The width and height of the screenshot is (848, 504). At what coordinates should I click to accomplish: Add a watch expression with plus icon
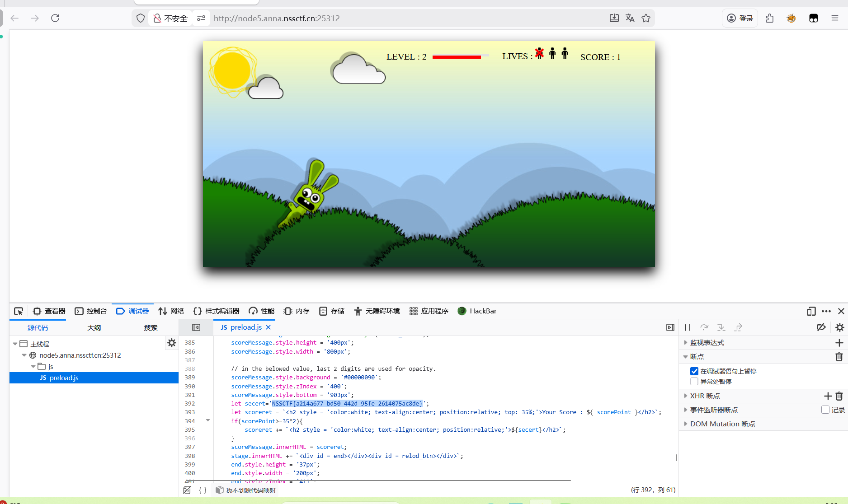click(x=839, y=343)
